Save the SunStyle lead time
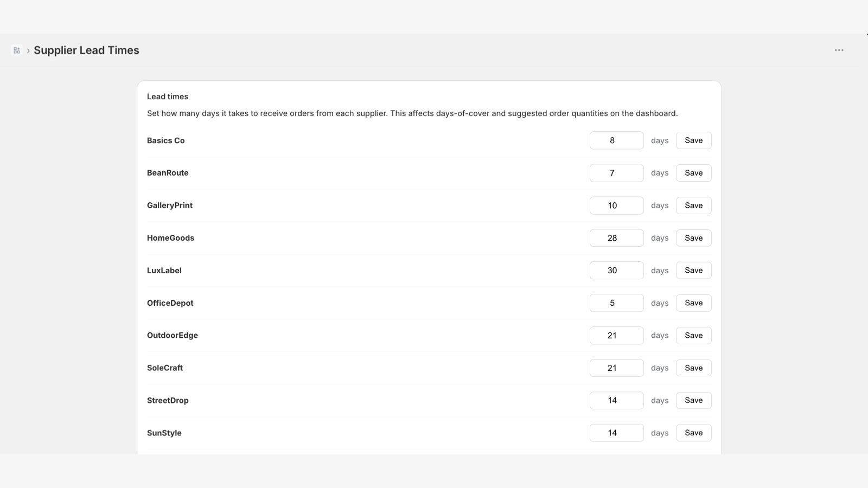868x488 pixels. 693,433
